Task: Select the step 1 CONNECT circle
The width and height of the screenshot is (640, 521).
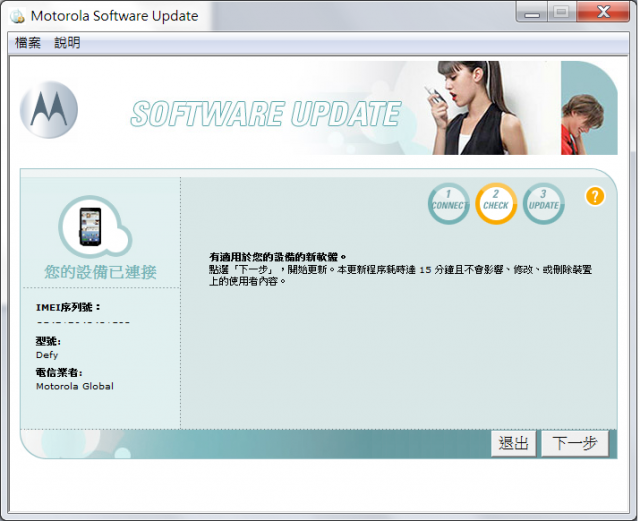Action: 448,203
